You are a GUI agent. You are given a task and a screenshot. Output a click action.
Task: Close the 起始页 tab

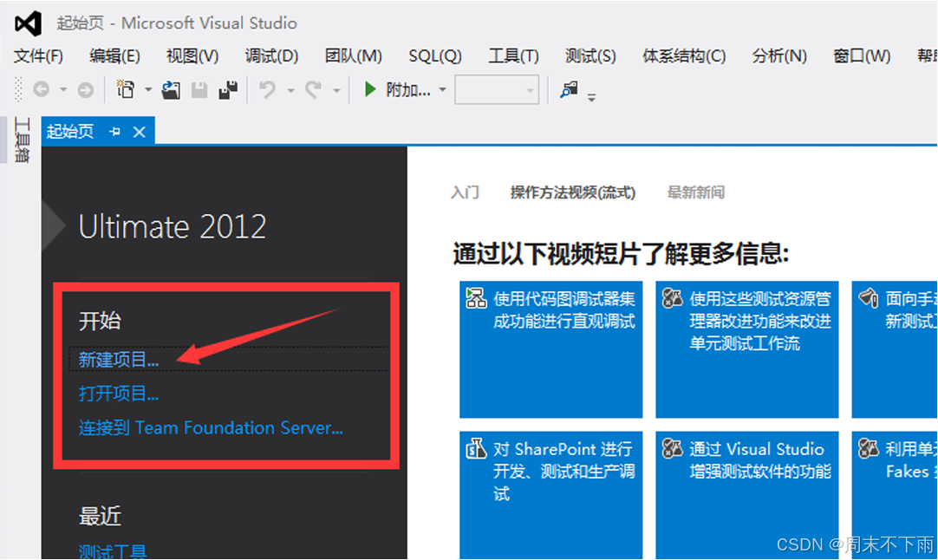coord(139,132)
